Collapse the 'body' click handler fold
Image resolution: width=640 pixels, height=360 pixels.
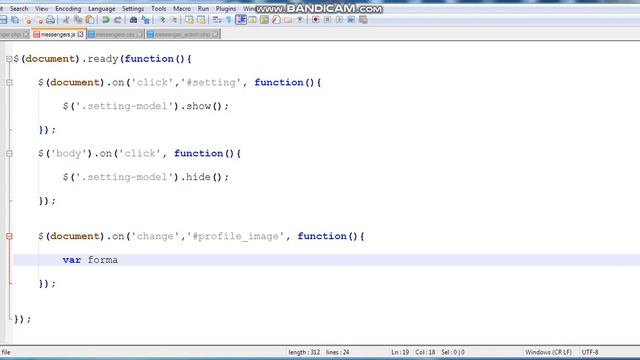point(9,154)
